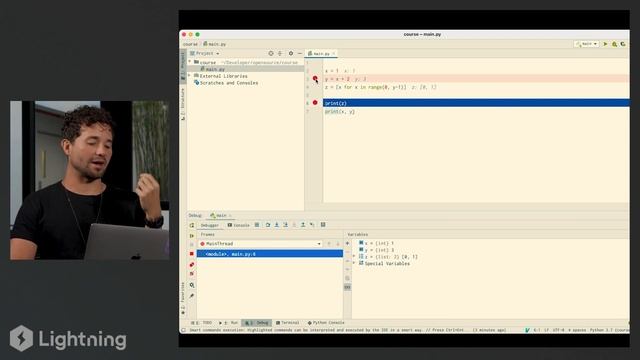Pin the debug tab with the pin icon
Image resolution: width=640 pixels, height=360 pixels.
(192, 296)
